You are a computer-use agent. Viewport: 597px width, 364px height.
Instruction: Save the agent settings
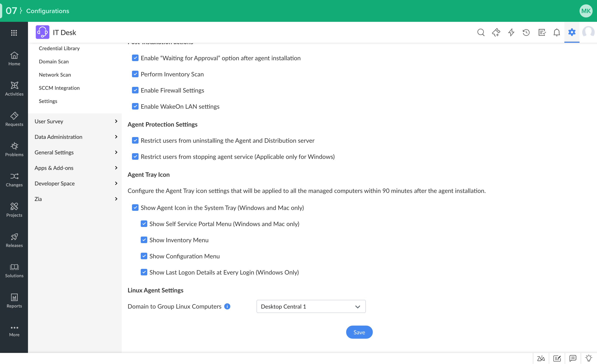tap(359, 332)
